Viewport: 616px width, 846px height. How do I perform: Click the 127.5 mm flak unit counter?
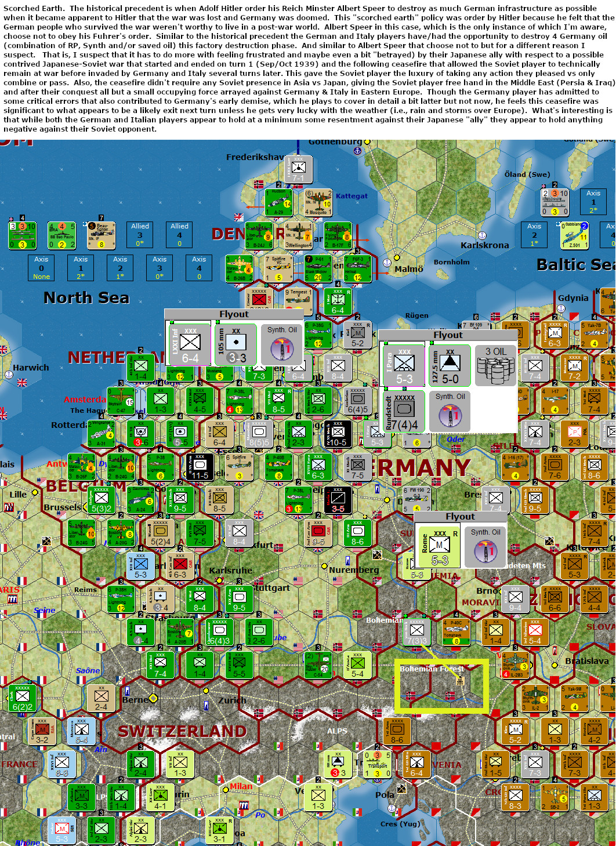tap(450, 362)
